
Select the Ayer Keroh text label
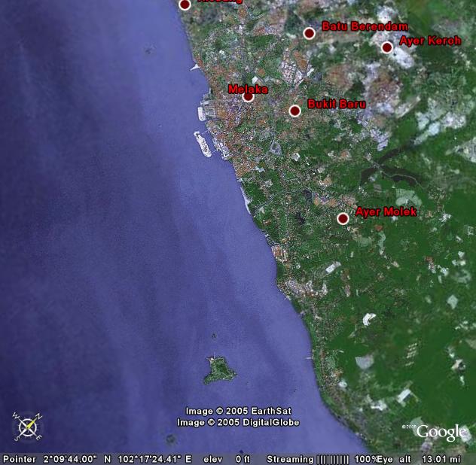tap(429, 41)
